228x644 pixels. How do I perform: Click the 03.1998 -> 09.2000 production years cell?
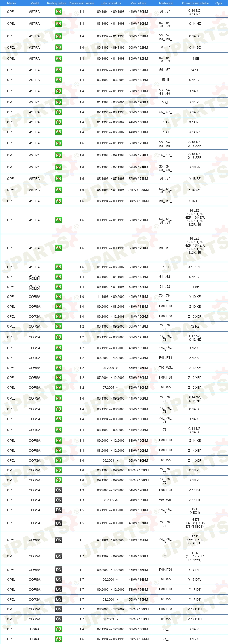pos(111,348)
